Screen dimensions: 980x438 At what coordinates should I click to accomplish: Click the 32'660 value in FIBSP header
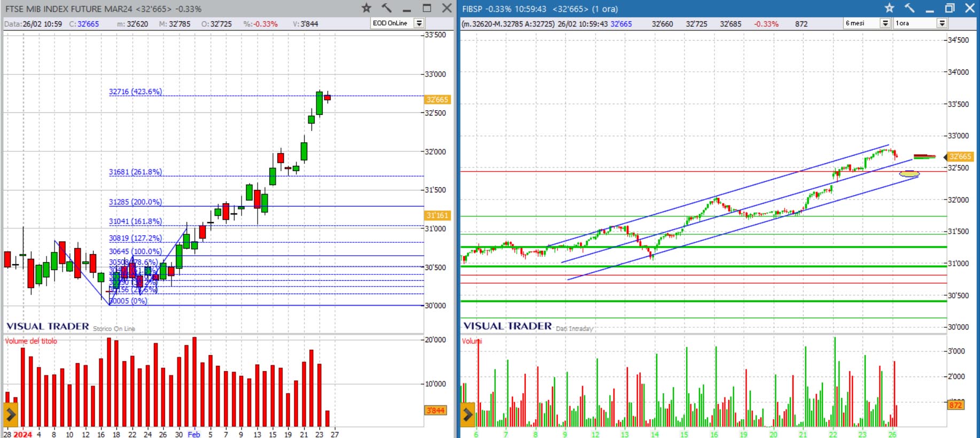[663, 24]
